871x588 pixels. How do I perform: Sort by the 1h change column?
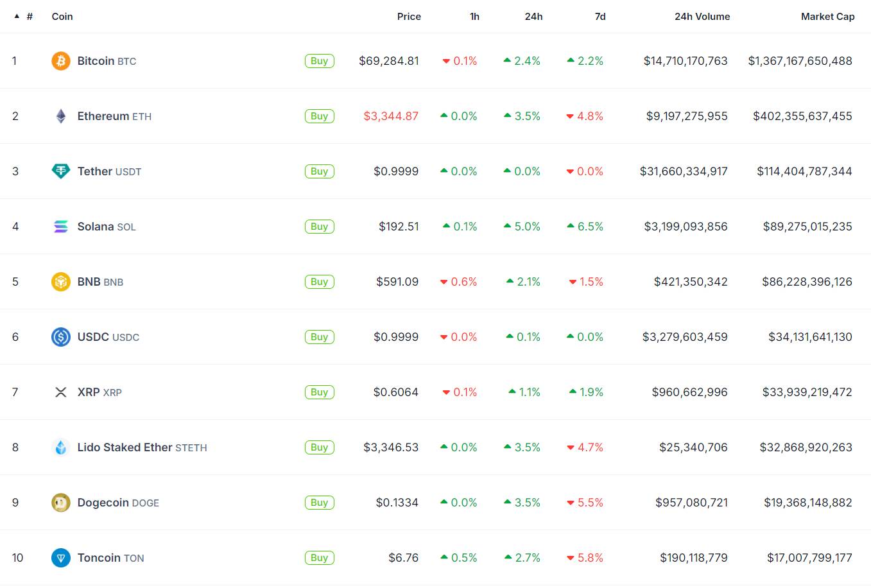pos(474,17)
